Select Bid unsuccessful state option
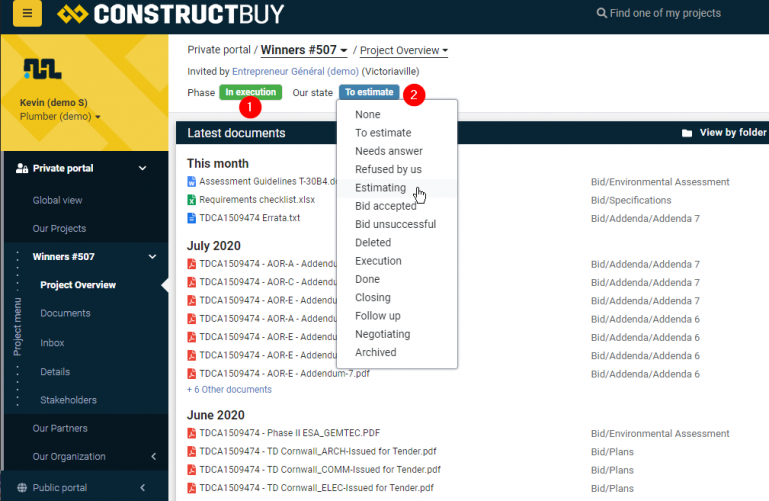Image resolution: width=769 pixels, height=501 pixels. pos(397,224)
